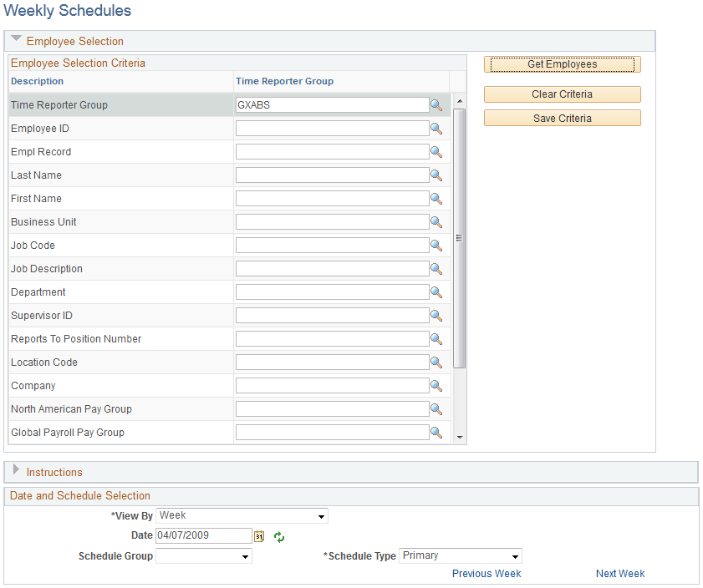Sort by the Description column header
The width and height of the screenshot is (703, 588).
coord(38,82)
